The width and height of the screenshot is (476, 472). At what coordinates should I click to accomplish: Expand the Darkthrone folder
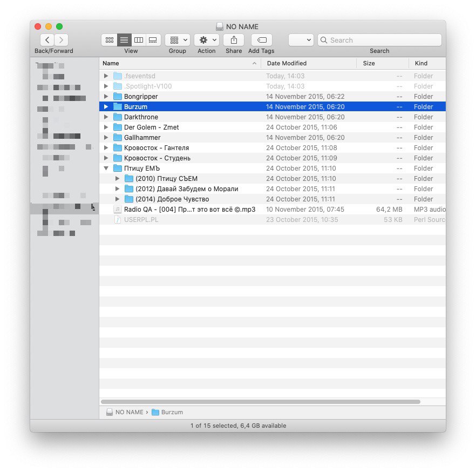[x=106, y=117]
